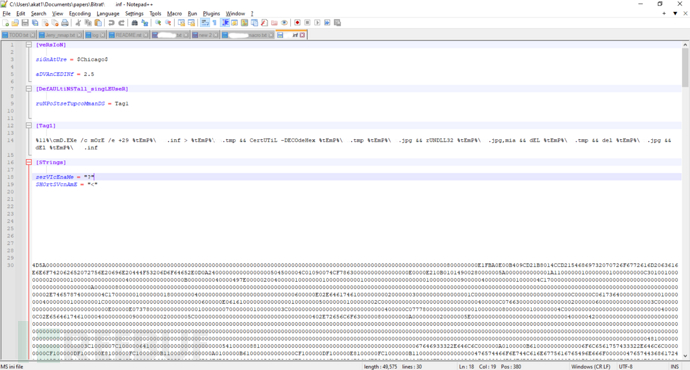Click Windows (CR LF) in status bar
The height and width of the screenshot is (370, 690).
coord(590,366)
